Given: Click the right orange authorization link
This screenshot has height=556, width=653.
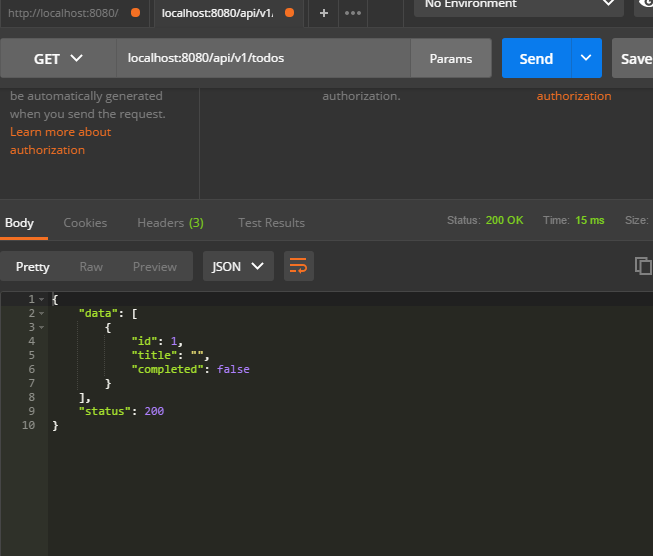Looking at the screenshot, I should click(x=574, y=96).
